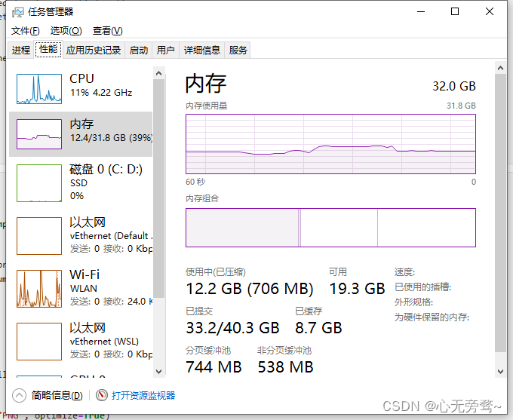
Task: Switch to the 详细信息 tab
Action: point(202,50)
